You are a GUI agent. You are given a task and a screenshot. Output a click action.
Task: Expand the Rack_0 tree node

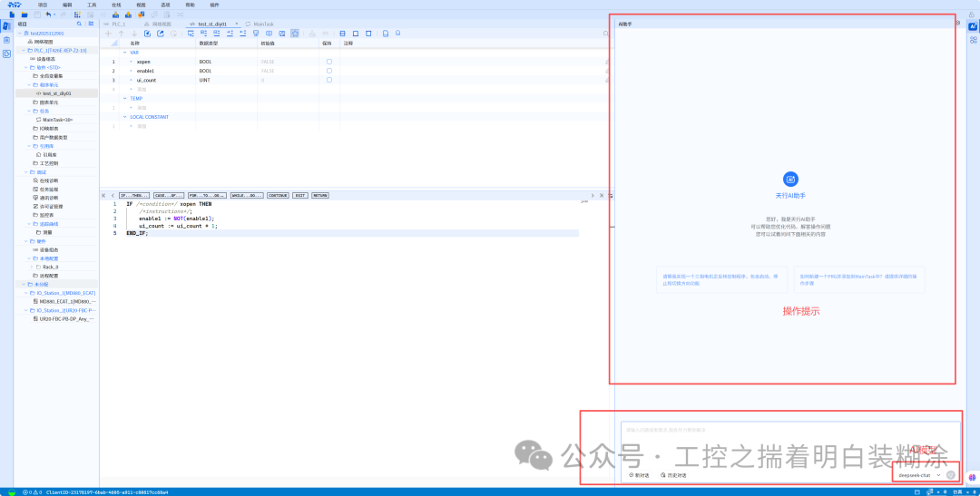[x=32, y=267]
